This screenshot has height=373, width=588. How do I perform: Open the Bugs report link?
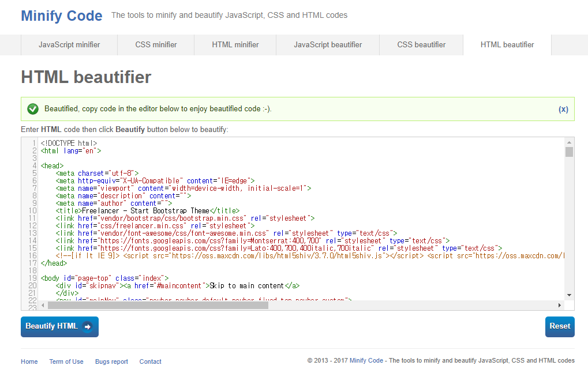[x=111, y=361]
